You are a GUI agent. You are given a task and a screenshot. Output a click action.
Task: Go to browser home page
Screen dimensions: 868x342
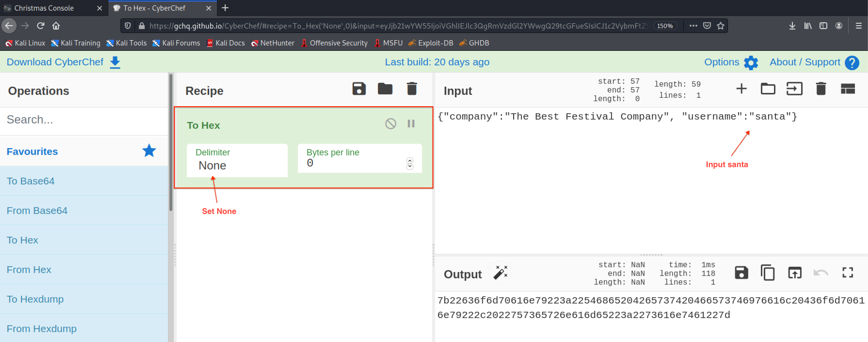[x=56, y=26]
